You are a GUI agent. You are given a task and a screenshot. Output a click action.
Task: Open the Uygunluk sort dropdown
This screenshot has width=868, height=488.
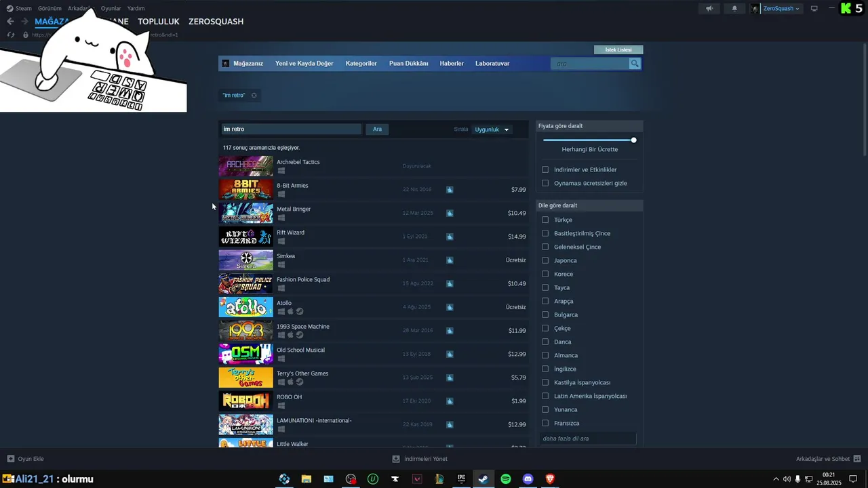[492, 129]
